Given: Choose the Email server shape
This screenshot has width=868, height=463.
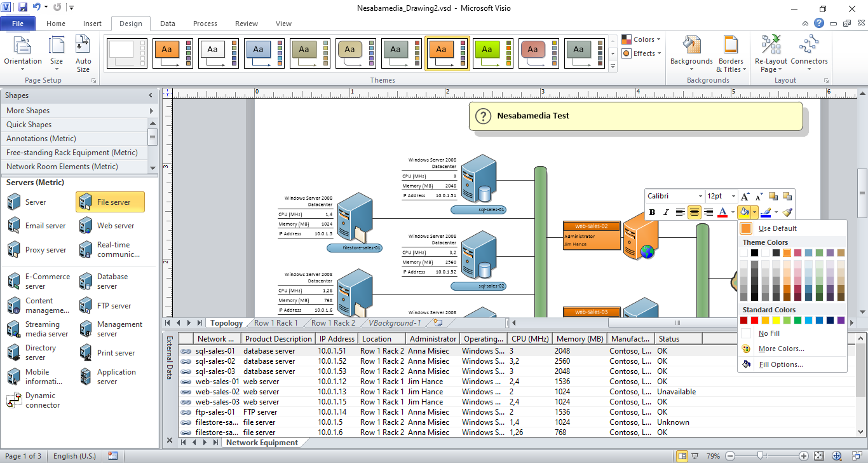Looking at the screenshot, I should coord(37,226).
